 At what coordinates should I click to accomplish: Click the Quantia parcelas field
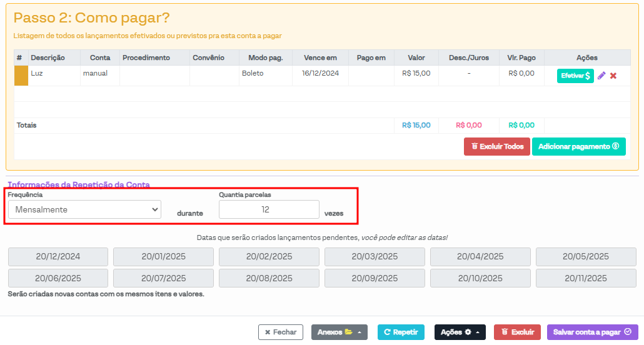(x=269, y=209)
